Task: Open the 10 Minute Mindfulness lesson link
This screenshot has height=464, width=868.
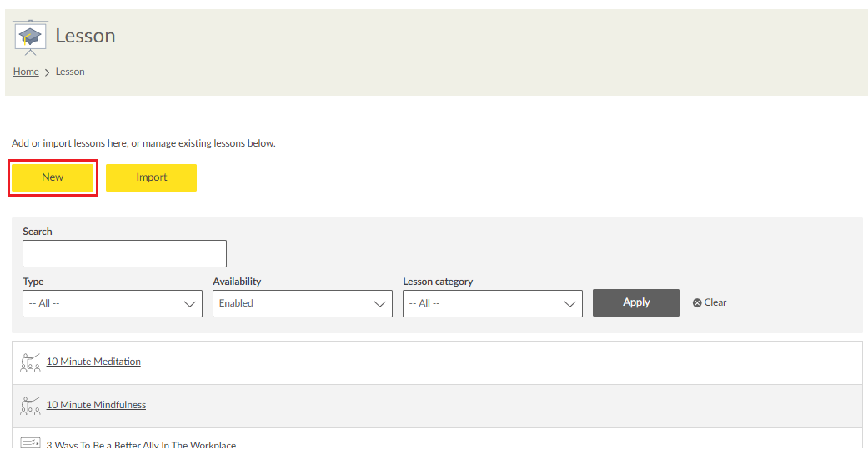Action: 96,405
